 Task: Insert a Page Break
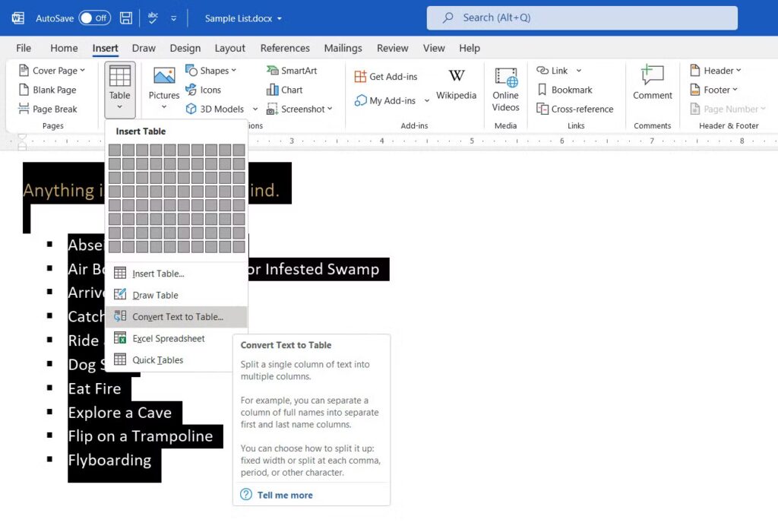pyautogui.click(x=47, y=109)
